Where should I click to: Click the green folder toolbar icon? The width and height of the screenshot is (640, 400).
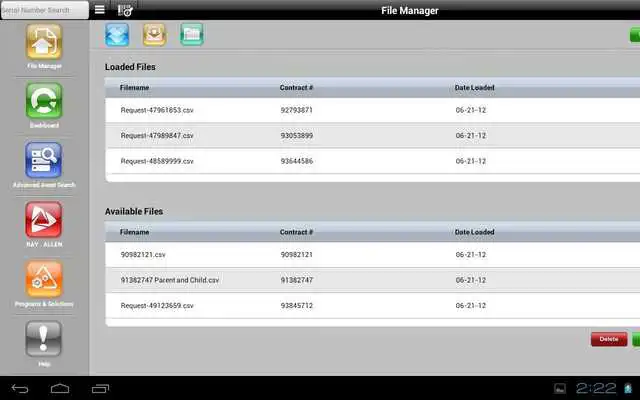pyautogui.click(x=191, y=35)
